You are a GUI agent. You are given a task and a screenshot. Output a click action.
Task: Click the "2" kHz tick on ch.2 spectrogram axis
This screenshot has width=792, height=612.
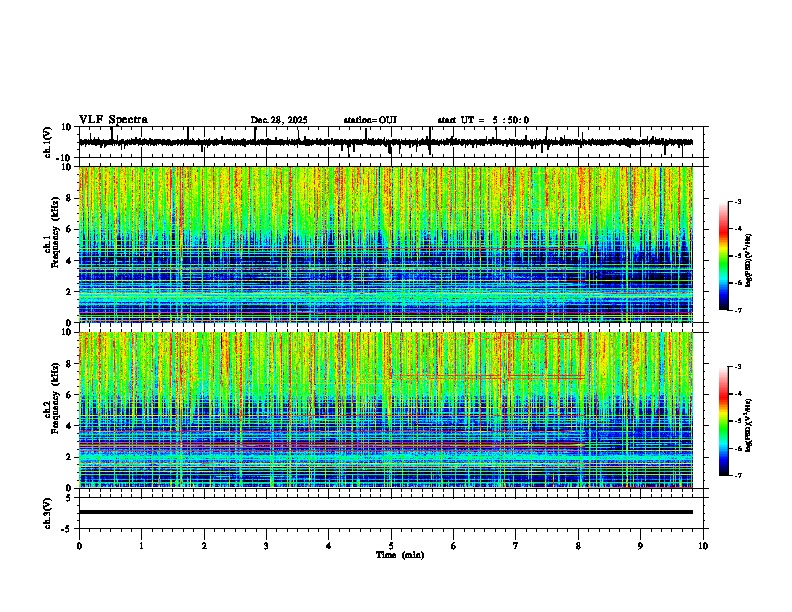(x=69, y=457)
